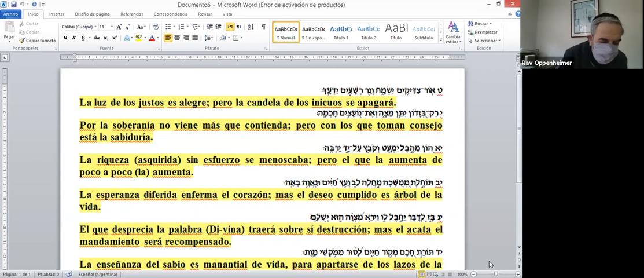The height and width of the screenshot is (278, 644).
Task: Expand the numbering list dropdown
Action: pyautogui.click(x=187, y=27)
